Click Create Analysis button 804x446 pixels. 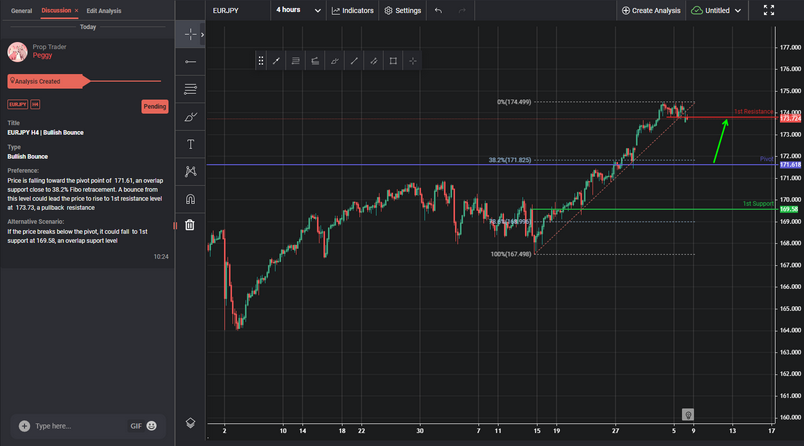[x=651, y=10]
